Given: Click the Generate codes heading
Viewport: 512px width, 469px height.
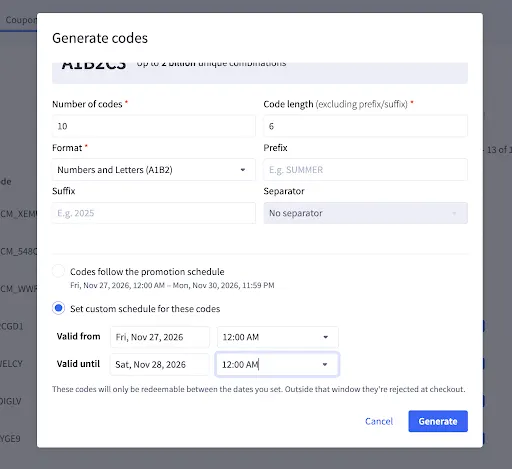Looking at the screenshot, I should pyautogui.click(x=100, y=38).
